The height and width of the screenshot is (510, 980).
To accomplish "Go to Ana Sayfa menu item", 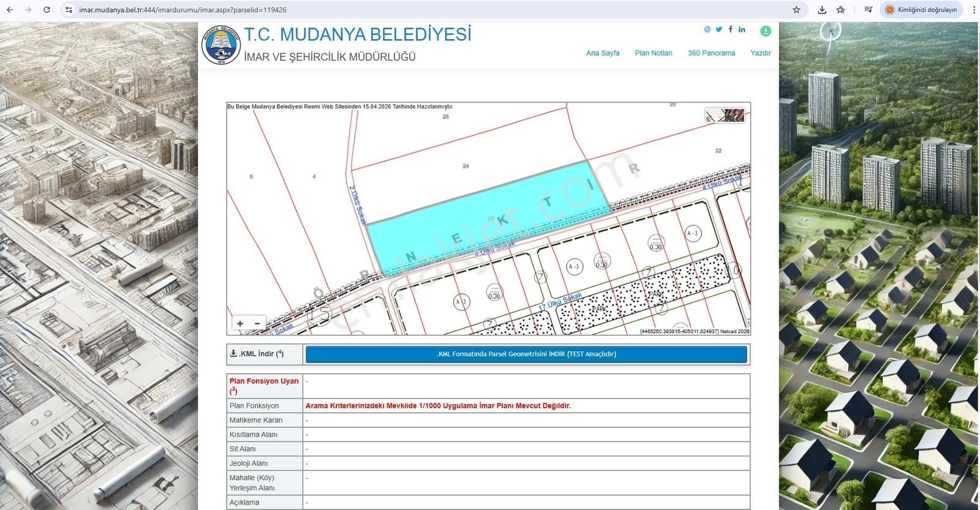I will pos(603,53).
